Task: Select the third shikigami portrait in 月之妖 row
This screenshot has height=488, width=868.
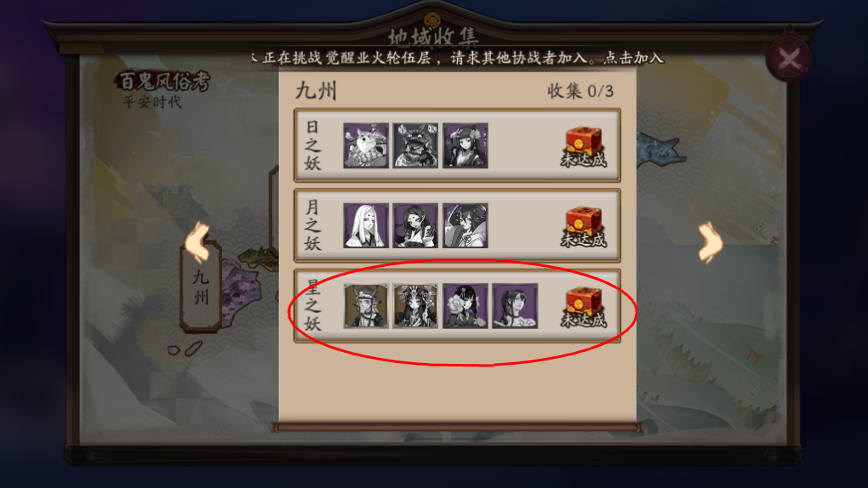Action: pos(465,225)
